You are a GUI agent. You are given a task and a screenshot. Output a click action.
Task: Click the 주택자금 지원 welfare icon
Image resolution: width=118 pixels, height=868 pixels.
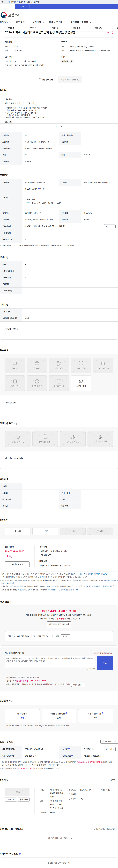15,383
